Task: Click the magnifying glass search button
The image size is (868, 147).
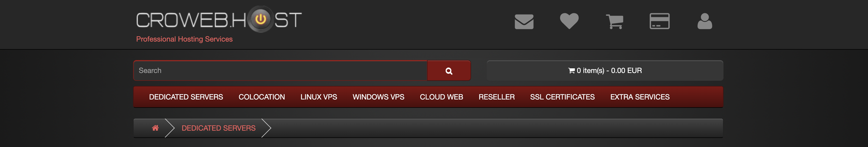Action: pyautogui.click(x=449, y=71)
